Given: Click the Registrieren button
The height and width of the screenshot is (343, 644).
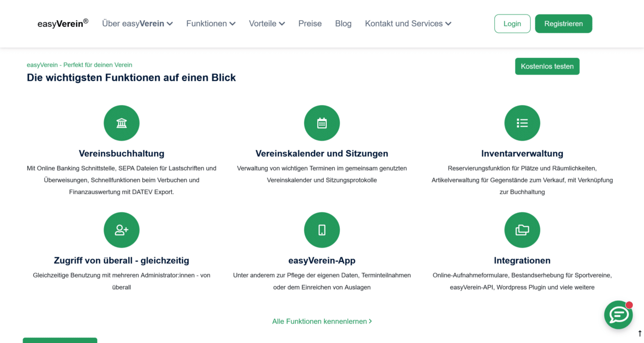Looking at the screenshot, I should click(x=563, y=24).
